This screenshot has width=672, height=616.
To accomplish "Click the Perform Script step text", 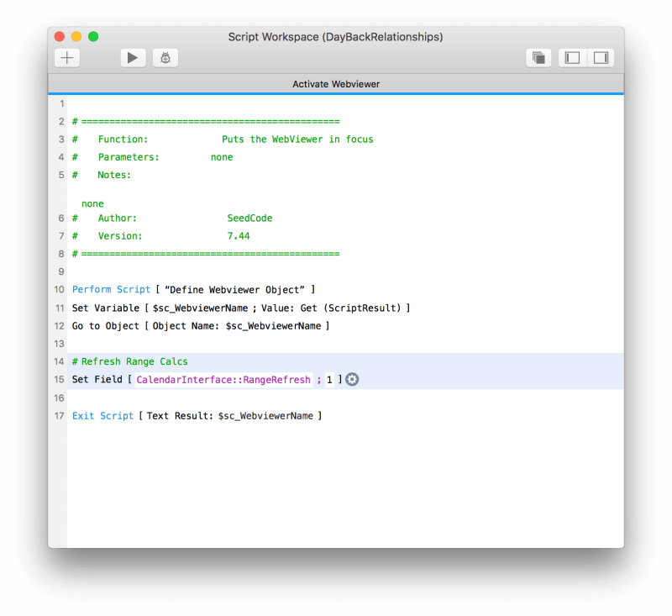I will [111, 289].
